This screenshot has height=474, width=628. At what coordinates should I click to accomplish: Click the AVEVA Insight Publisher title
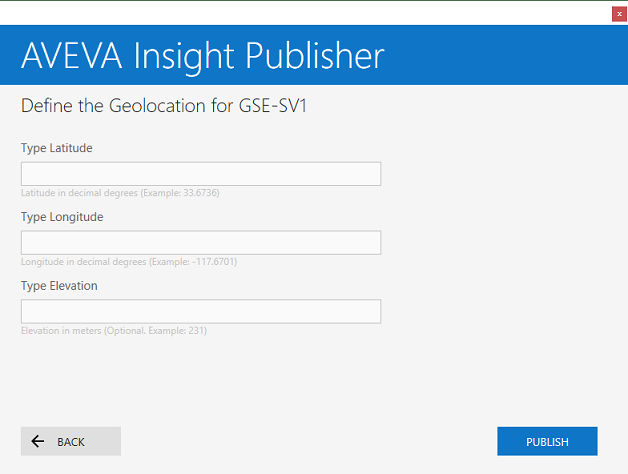202,56
